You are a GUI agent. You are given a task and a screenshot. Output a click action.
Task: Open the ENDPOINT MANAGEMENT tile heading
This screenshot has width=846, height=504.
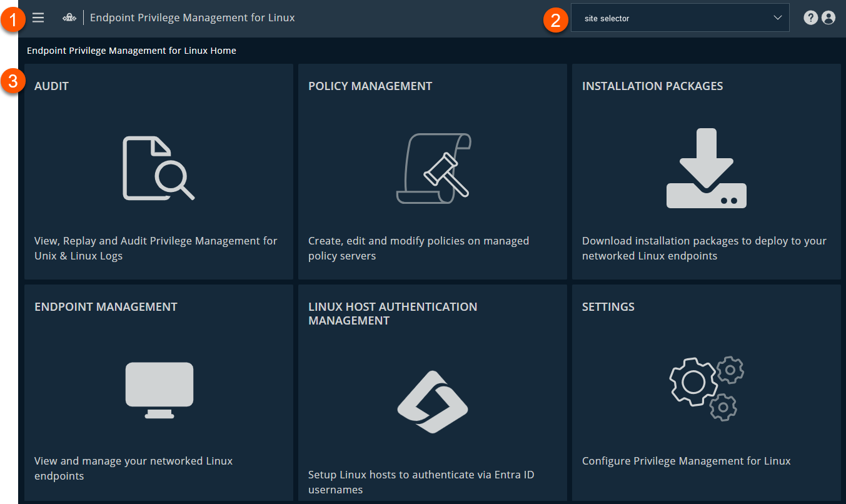click(x=106, y=307)
